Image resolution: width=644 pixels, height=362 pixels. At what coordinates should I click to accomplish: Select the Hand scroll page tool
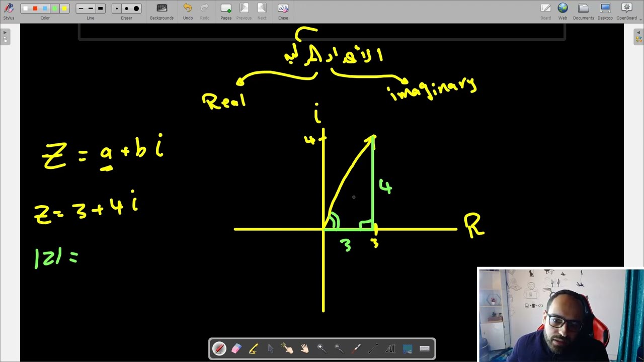[x=304, y=348]
